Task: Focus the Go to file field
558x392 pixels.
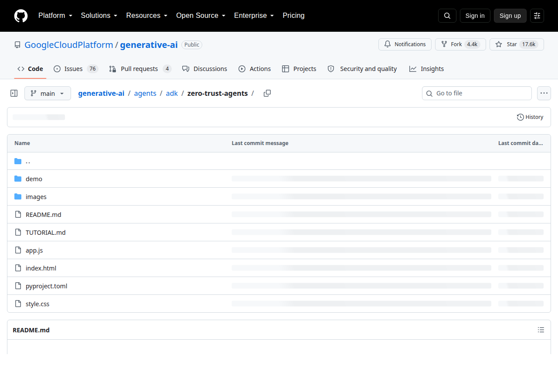Action: 477,93
